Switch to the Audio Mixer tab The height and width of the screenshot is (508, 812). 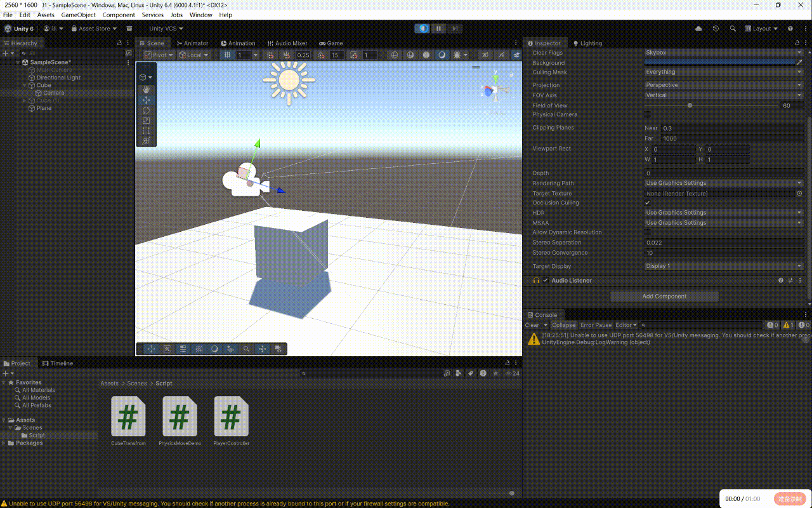pyautogui.click(x=287, y=43)
